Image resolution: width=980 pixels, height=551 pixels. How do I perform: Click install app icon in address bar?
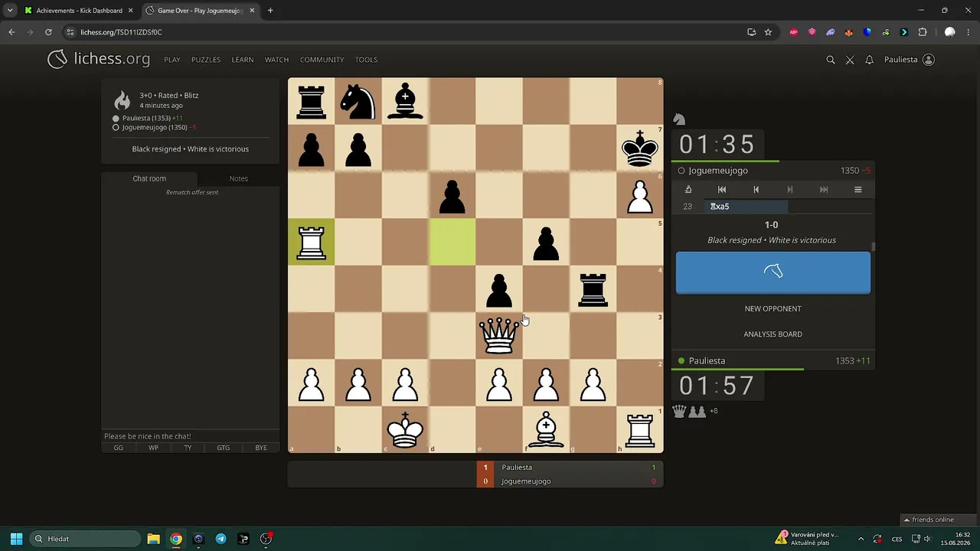coord(752,32)
